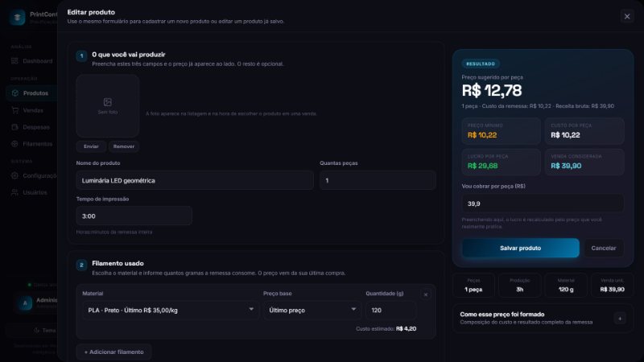Click the Dashboard sidebar icon

pos(14,61)
